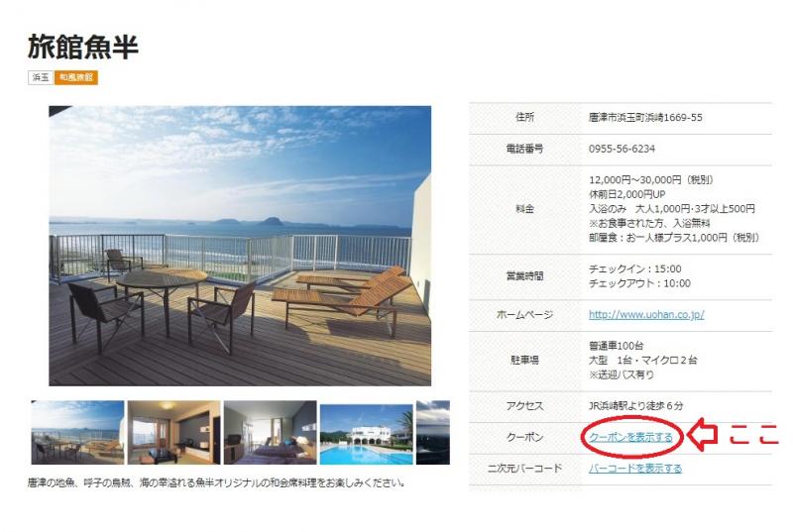Select the first terrace view thumbnail
Viewport: 793px width, 532px height.
point(77,432)
